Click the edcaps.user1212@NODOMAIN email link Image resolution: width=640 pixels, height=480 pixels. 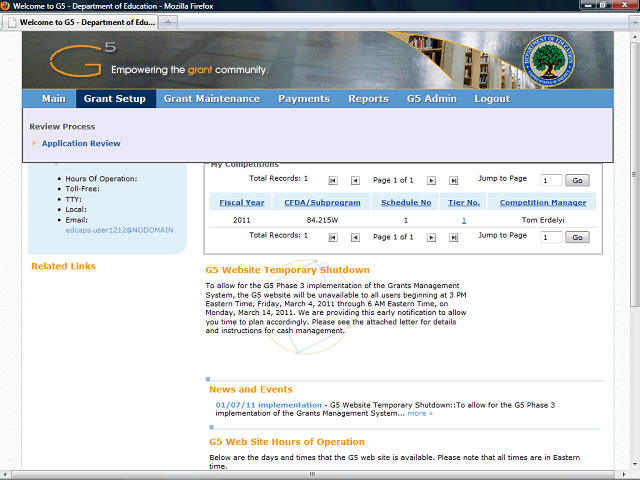coord(119,230)
